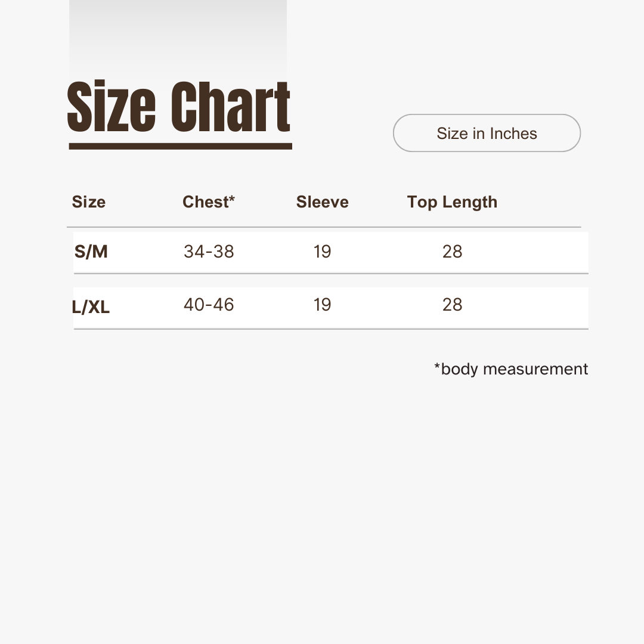This screenshot has width=644, height=644.
Task: Click the sleeve value 19 in the S/M row
Action: [322, 252]
